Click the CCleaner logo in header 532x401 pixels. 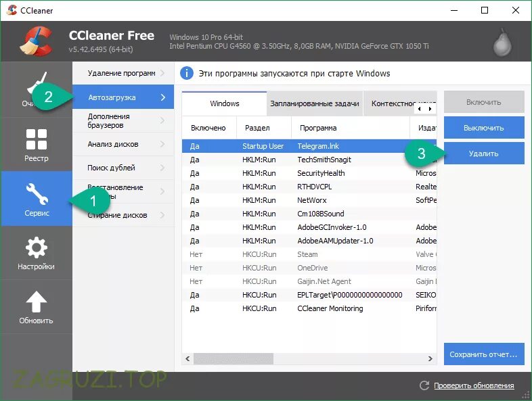[x=36, y=41]
